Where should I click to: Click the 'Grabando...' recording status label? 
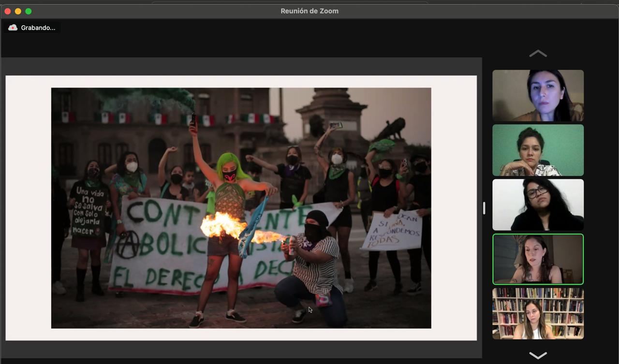click(x=38, y=28)
